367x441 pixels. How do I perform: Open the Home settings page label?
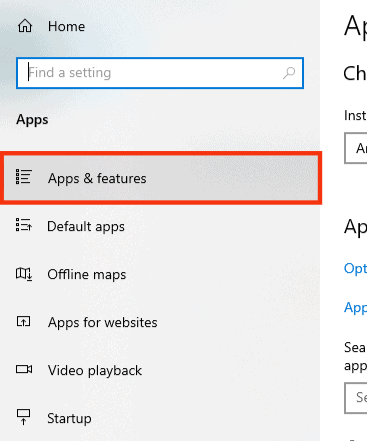pos(66,26)
